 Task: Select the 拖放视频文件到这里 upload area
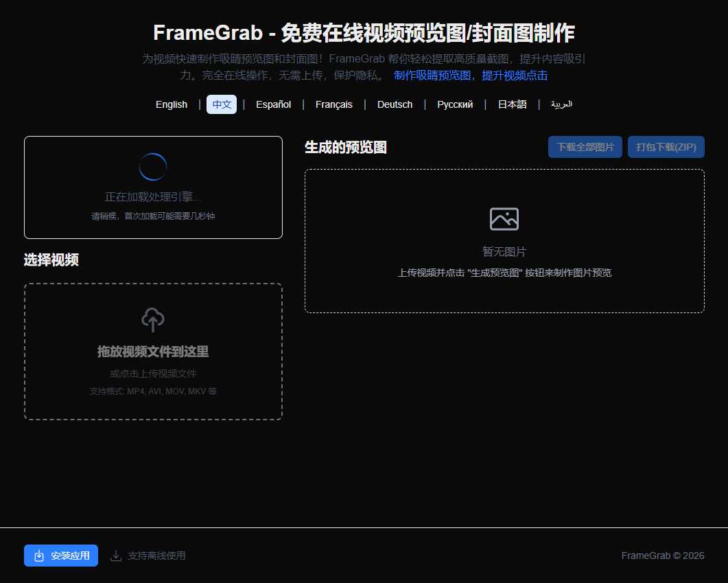coord(153,352)
